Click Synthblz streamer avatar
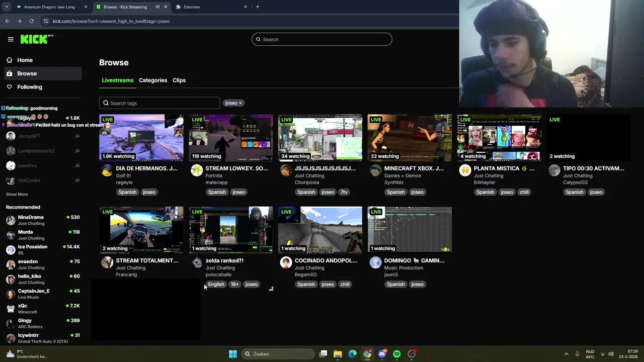 click(375, 170)
